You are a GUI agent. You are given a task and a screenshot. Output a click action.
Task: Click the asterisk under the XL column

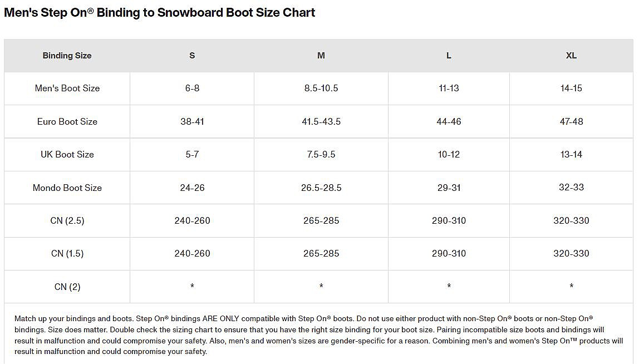pyautogui.click(x=571, y=286)
